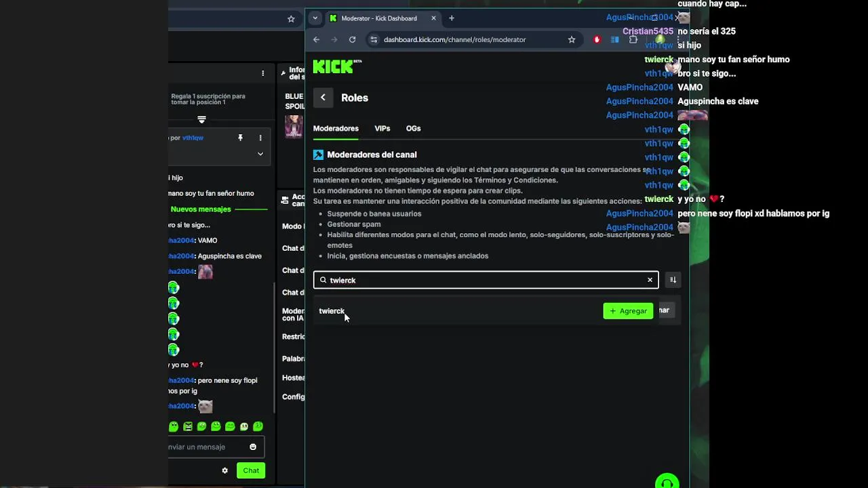Click the fourth green emote in emote bar
This screenshot has height=488, width=868.
216,426
